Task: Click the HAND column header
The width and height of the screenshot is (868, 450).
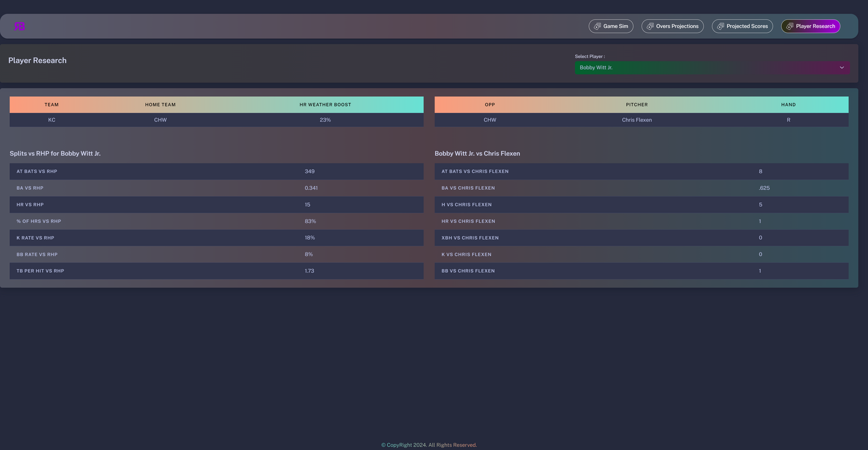Action: (788, 105)
